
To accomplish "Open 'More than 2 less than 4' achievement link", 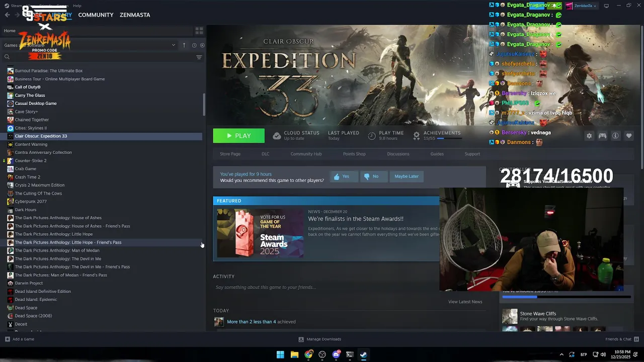I will (x=252, y=322).
